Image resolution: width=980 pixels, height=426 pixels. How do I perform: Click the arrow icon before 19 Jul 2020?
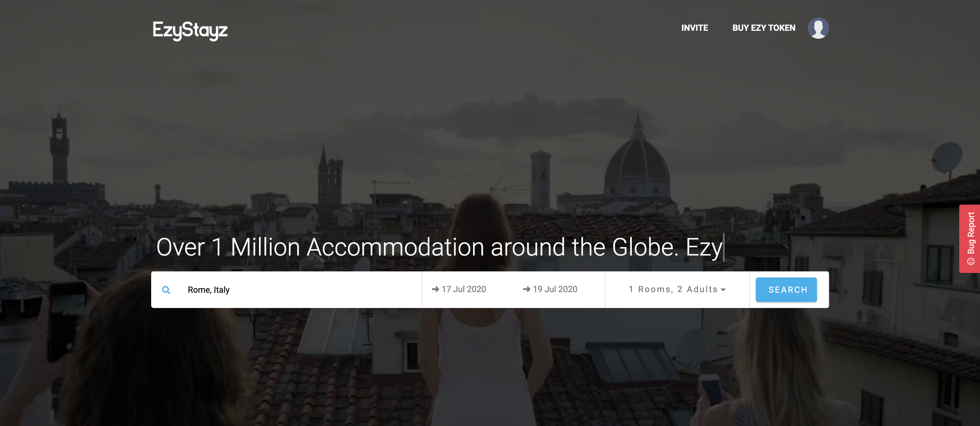[526, 289]
